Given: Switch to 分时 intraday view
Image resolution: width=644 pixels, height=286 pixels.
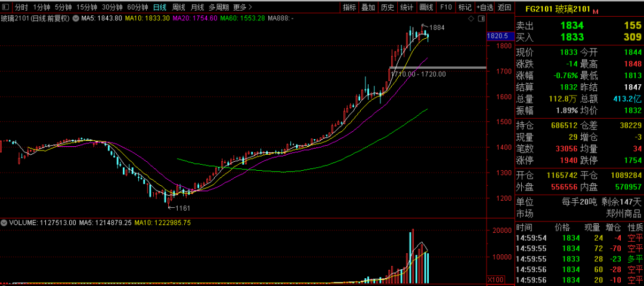Looking at the screenshot, I should pos(21,7).
